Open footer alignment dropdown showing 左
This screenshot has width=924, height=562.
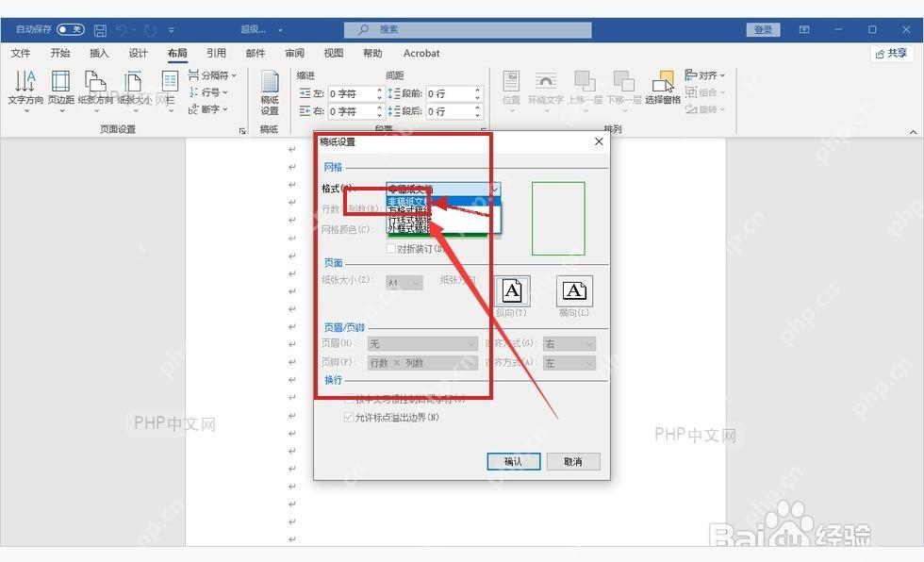pyautogui.click(x=569, y=363)
